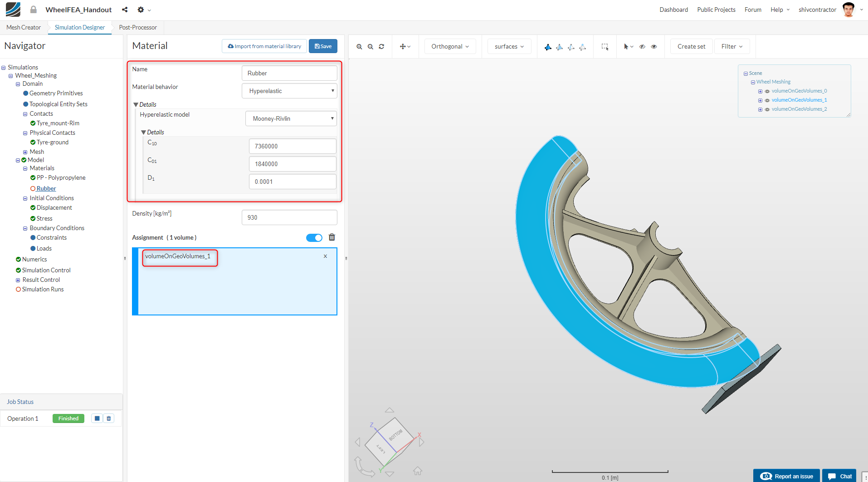This screenshot has width=868, height=482.
Task: Select the Rubber material in navigator
Action: tap(46, 188)
